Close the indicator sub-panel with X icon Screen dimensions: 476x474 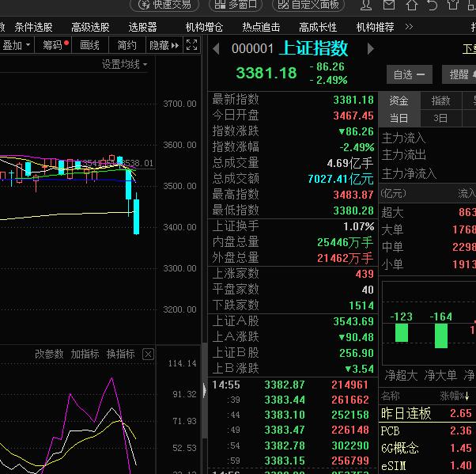[x=148, y=355]
